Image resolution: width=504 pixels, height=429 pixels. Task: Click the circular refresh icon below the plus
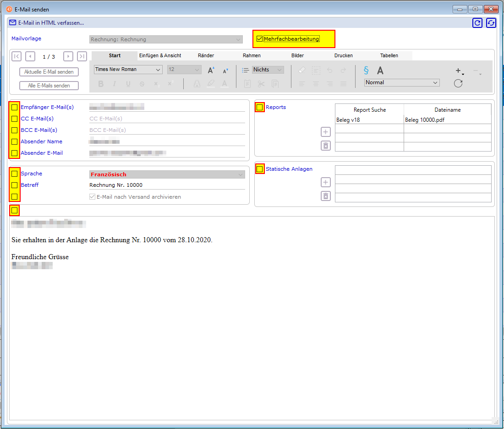458,83
